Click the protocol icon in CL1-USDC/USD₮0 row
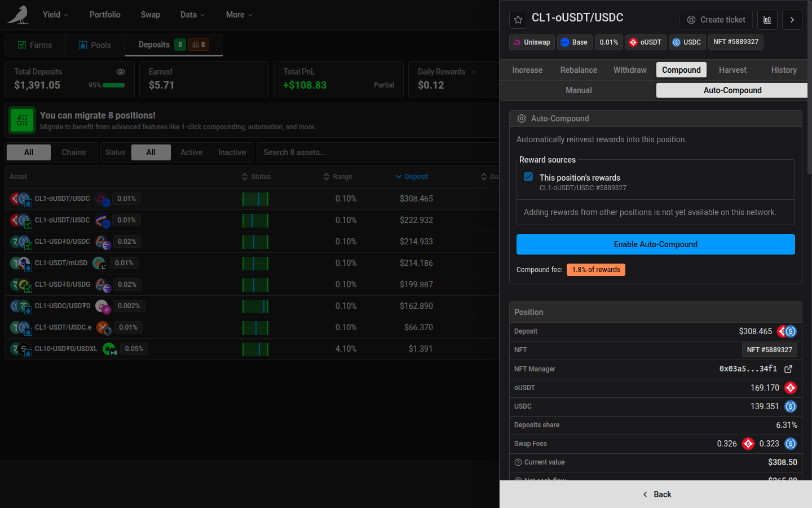This screenshot has height=508, width=812. [x=103, y=306]
